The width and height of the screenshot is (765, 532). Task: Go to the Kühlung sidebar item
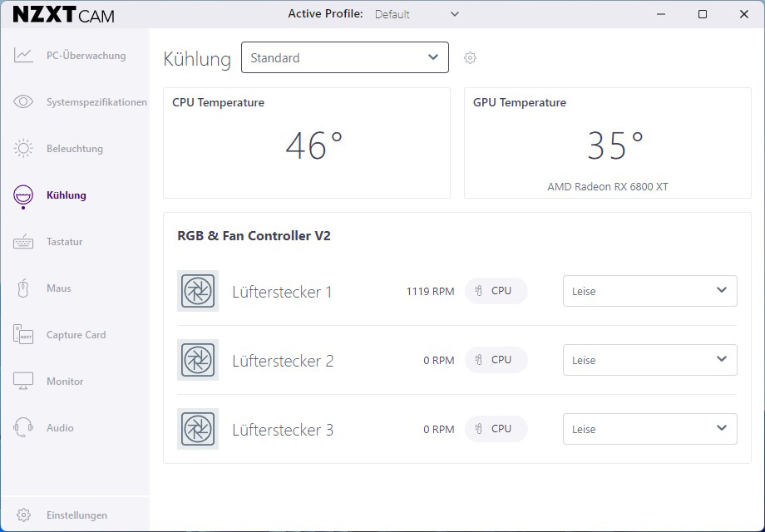pos(67,195)
